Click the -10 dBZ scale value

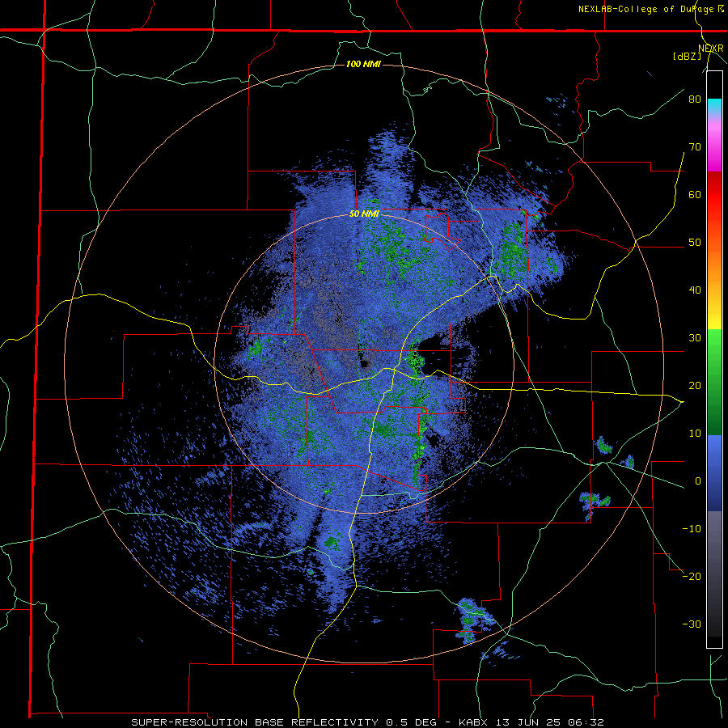692,528
